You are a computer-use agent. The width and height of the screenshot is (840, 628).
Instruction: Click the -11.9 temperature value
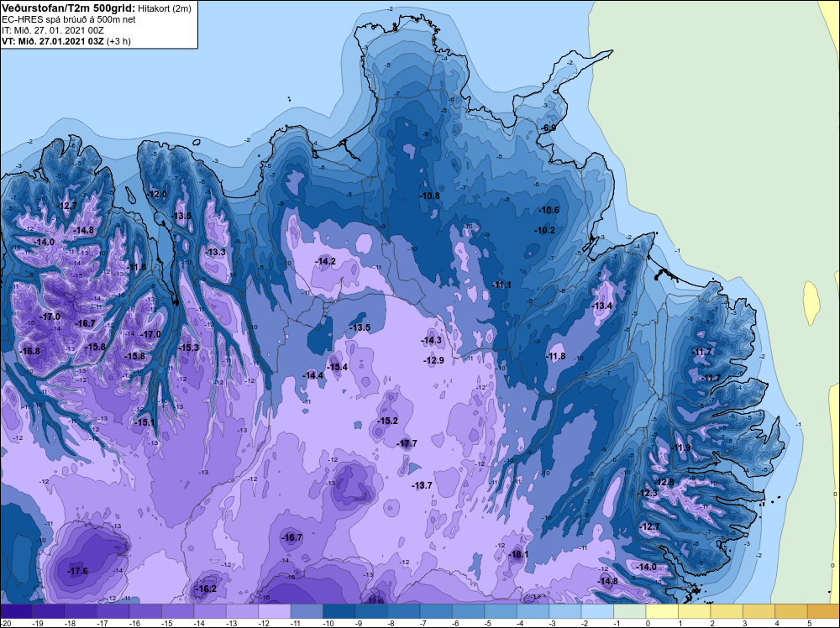[x=680, y=447]
